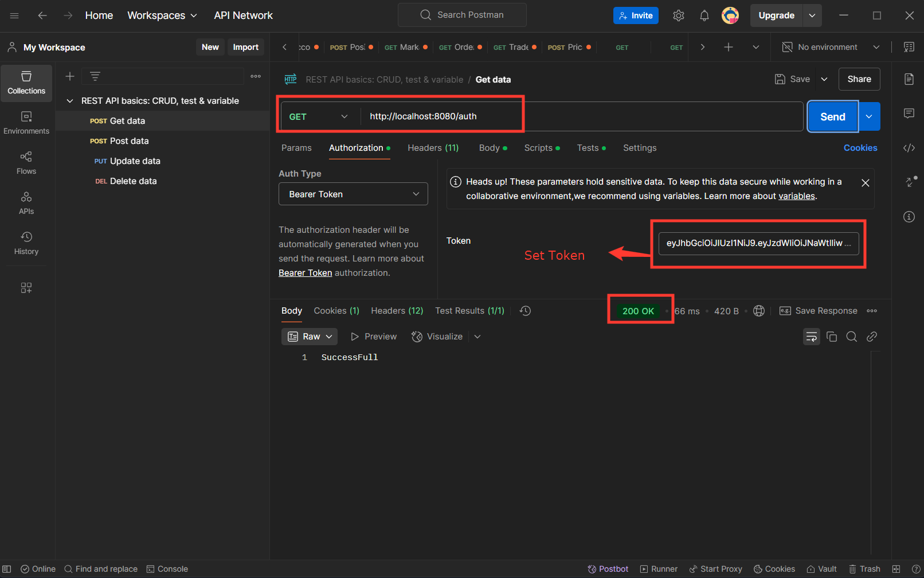The height and width of the screenshot is (578, 924).
Task: Open the Test Results response tab
Action: (469, 311)
